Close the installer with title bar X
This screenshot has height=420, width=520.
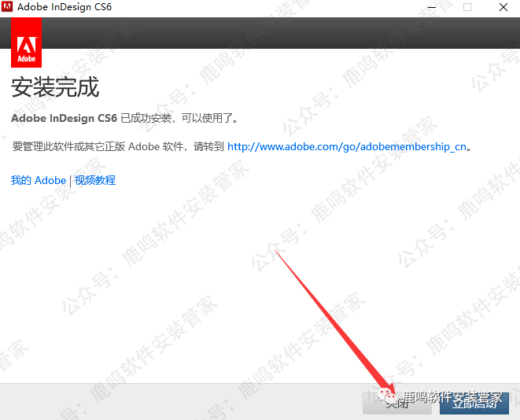click(x=503, y=7)
